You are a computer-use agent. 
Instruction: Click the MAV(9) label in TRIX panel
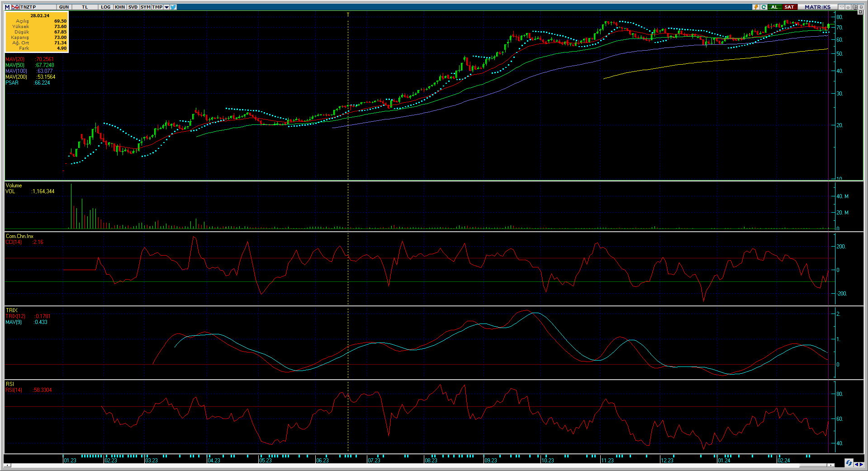coord(14,322)
